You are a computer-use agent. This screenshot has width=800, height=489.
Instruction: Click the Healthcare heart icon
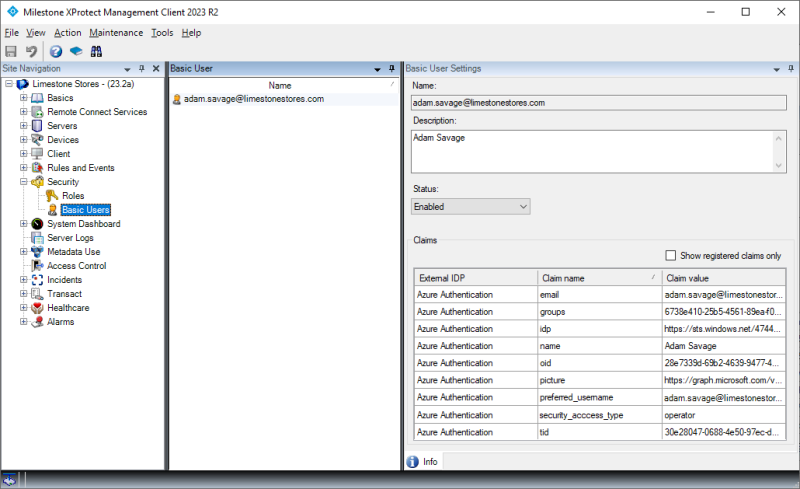37,308
